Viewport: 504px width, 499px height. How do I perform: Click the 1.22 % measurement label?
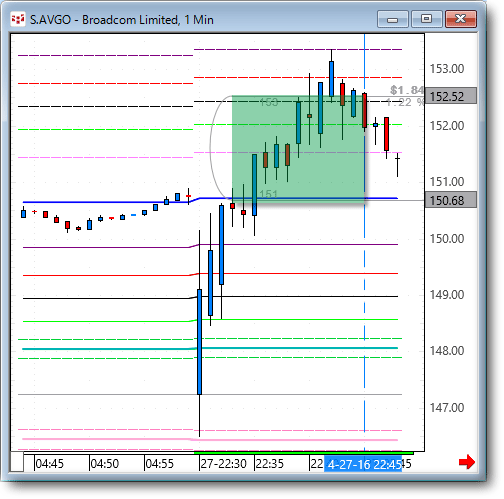pos(405,102)
